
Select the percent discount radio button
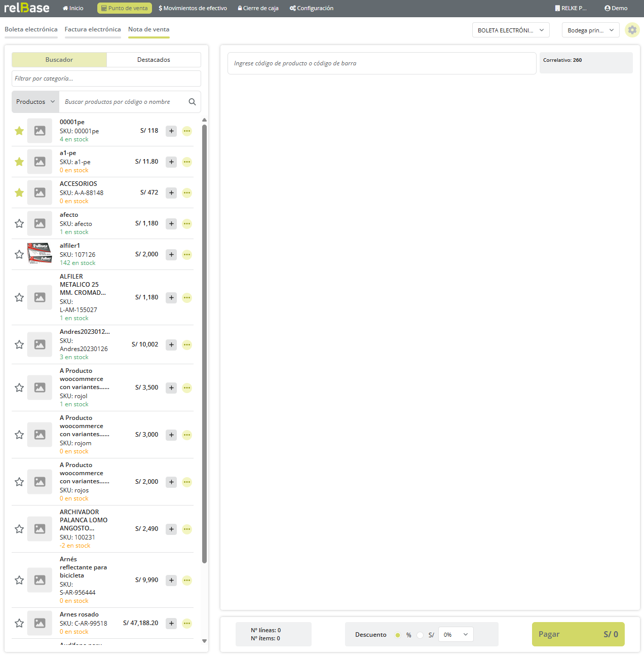pyautogui.click(x=398, y=635)
